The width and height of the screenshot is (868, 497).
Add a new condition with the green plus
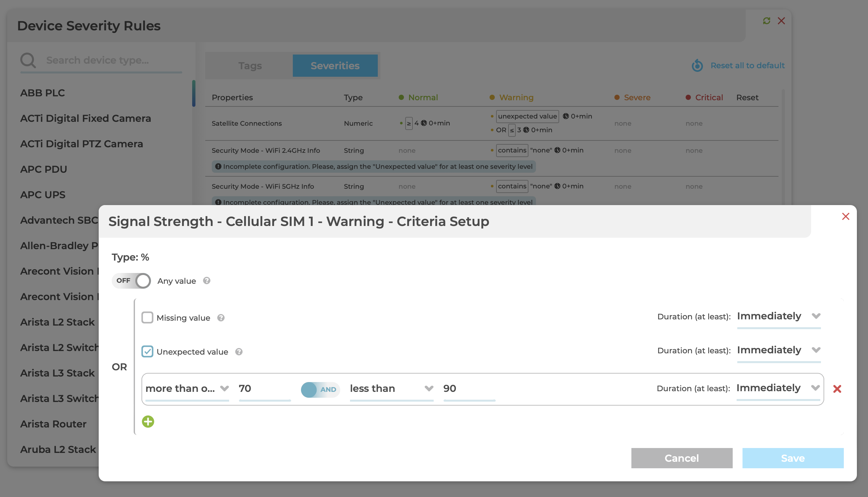tap(148, 422)
